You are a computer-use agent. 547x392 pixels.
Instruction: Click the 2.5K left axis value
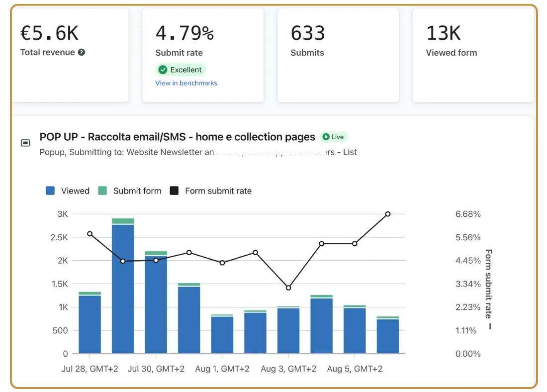point(59,237)
